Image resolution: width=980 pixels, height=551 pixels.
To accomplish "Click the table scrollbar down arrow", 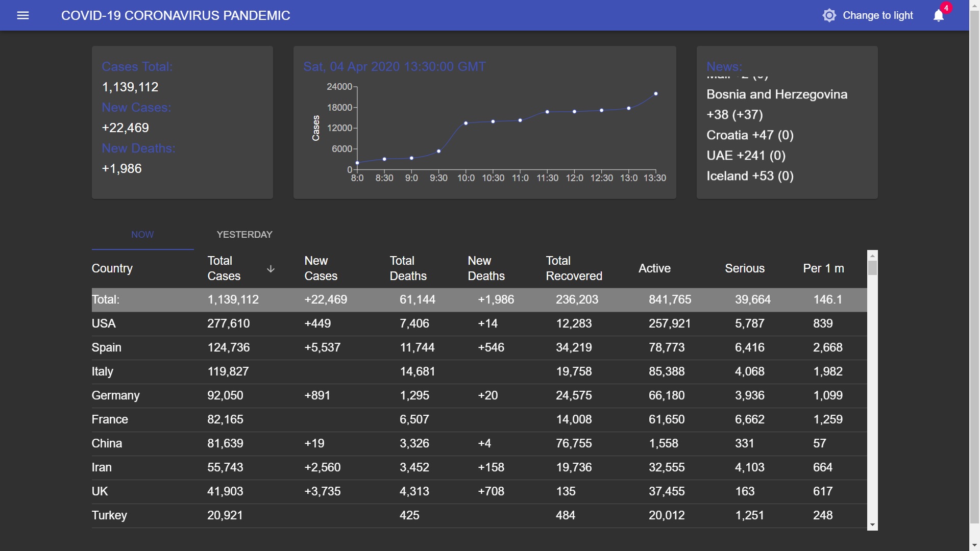I will [x=872, y=525].
